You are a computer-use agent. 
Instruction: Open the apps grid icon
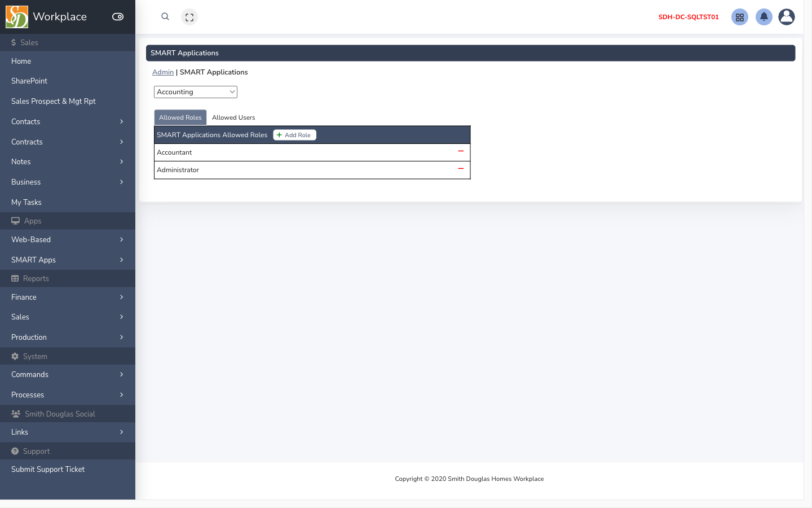(740, 17)
